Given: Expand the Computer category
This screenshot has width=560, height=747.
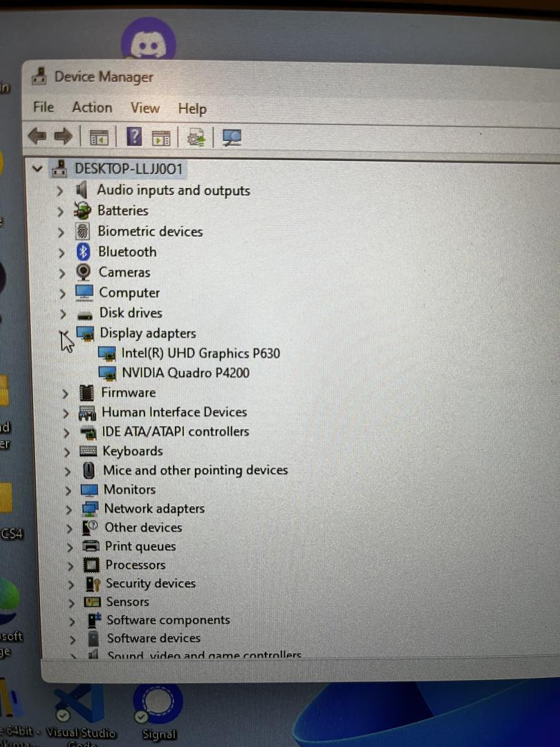Looking at the screenshot, I should click(62, 293).
